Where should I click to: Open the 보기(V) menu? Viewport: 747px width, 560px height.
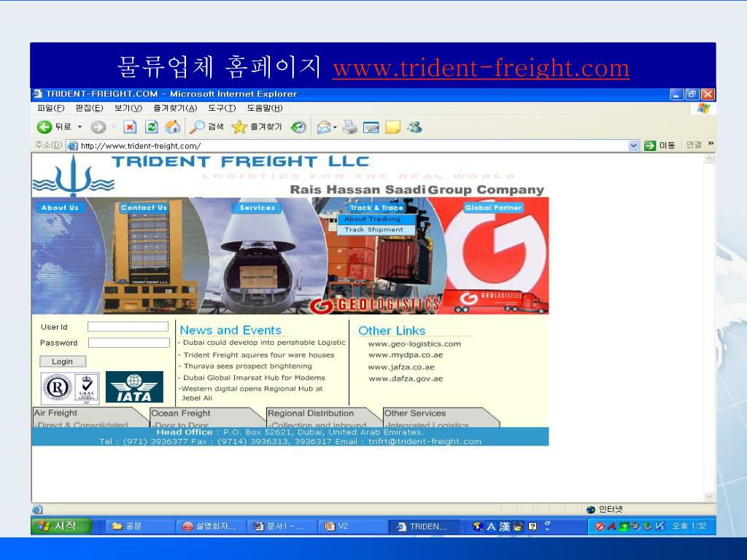pos(128,108)
